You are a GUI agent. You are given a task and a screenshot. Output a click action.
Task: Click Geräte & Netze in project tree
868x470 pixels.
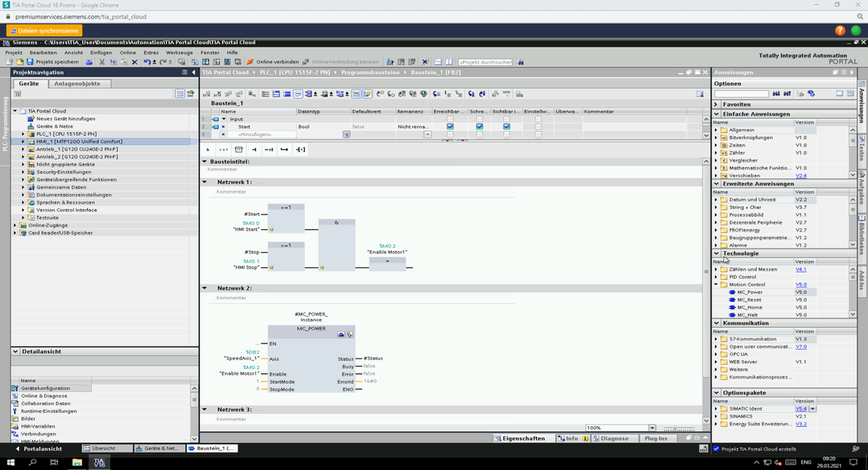[x=54, y=127]
